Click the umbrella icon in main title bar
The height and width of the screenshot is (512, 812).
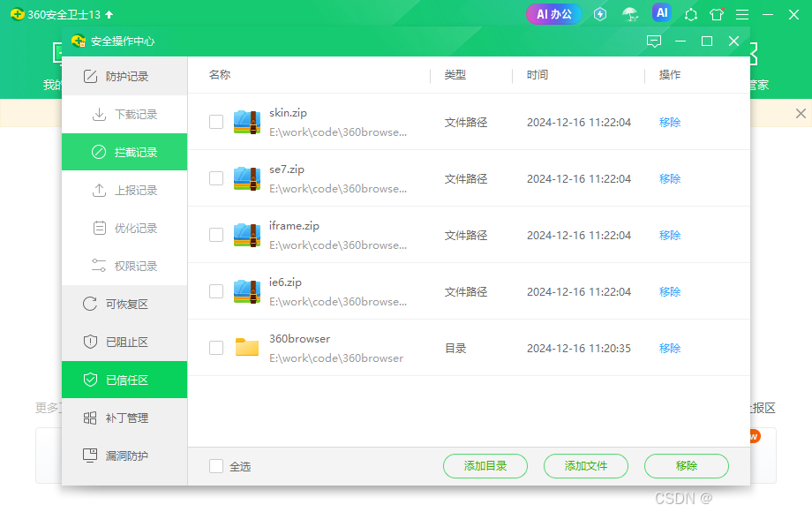point(630,14)
